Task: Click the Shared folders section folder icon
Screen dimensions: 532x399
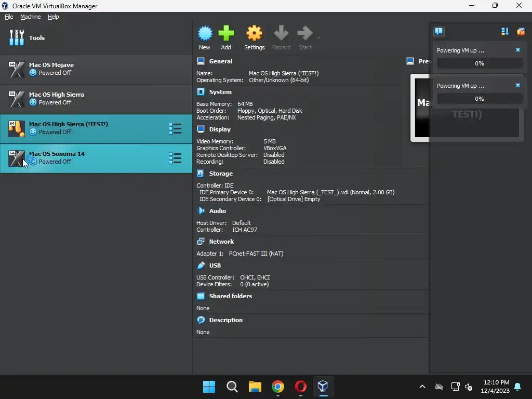Action: [x=201, y=296]
